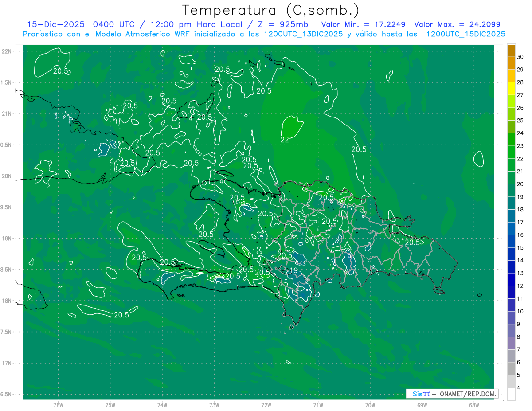The image size is (532, 411).
Task: Click the green colorbar swatch between 22 and 23
Action: pyautogui.click(x=511, y=153)
